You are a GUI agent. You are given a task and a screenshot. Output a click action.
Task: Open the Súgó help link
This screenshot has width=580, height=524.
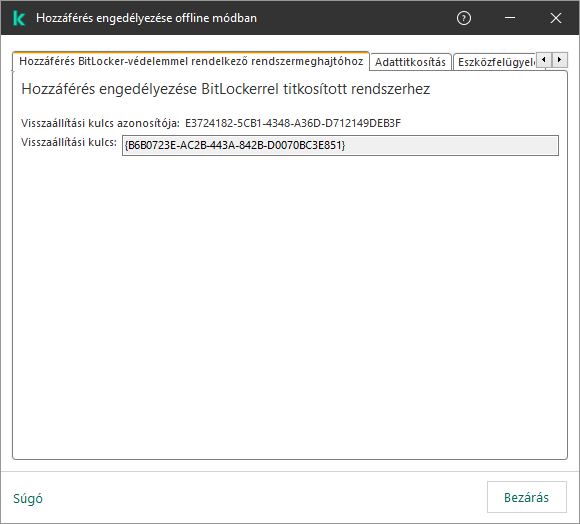click(x=28, y=498)
